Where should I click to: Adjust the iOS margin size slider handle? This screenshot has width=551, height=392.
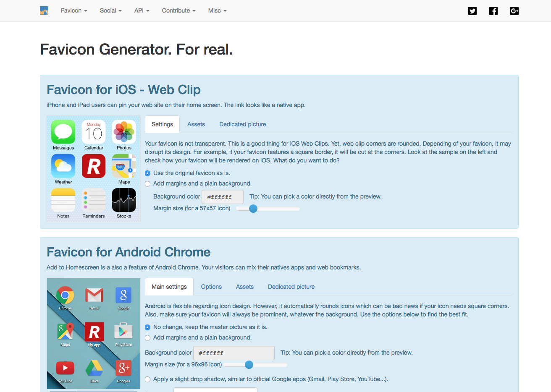(253, 209)
